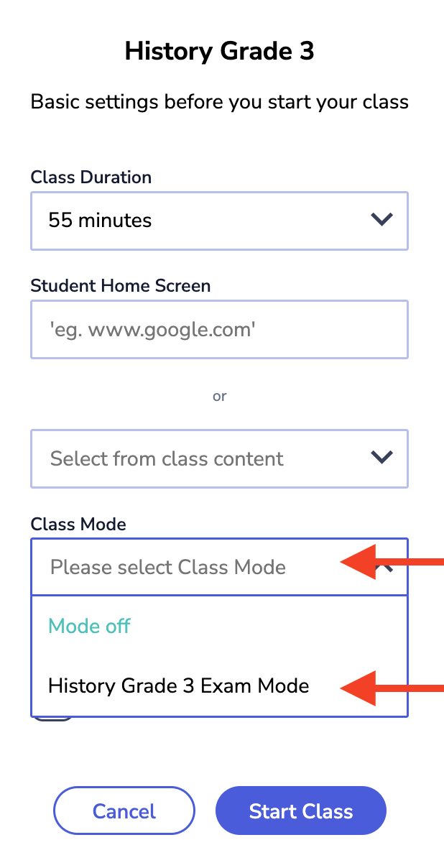The width and height of the screenshot is (444, 868).
Task: Click the Student Home Screen label
Action: 121,285
